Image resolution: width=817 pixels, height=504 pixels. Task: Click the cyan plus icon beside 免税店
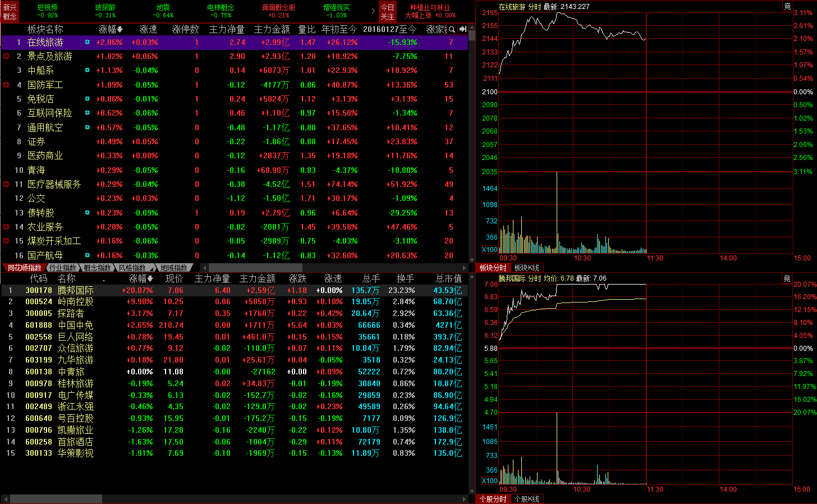(87, 99)
